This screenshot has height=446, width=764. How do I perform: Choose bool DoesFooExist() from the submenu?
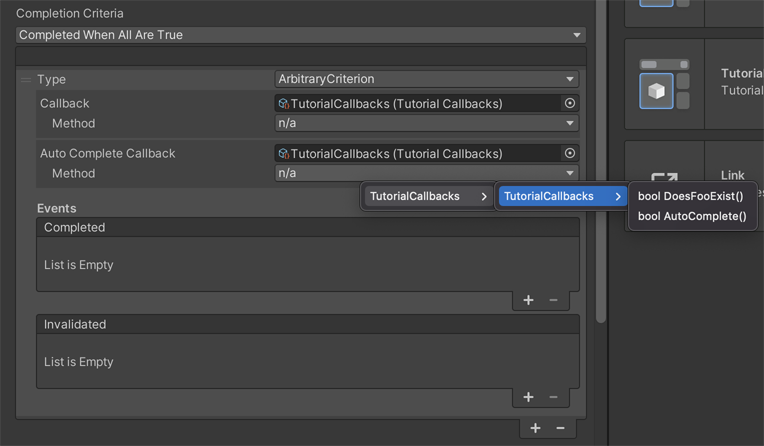click(x=690, y=196)
